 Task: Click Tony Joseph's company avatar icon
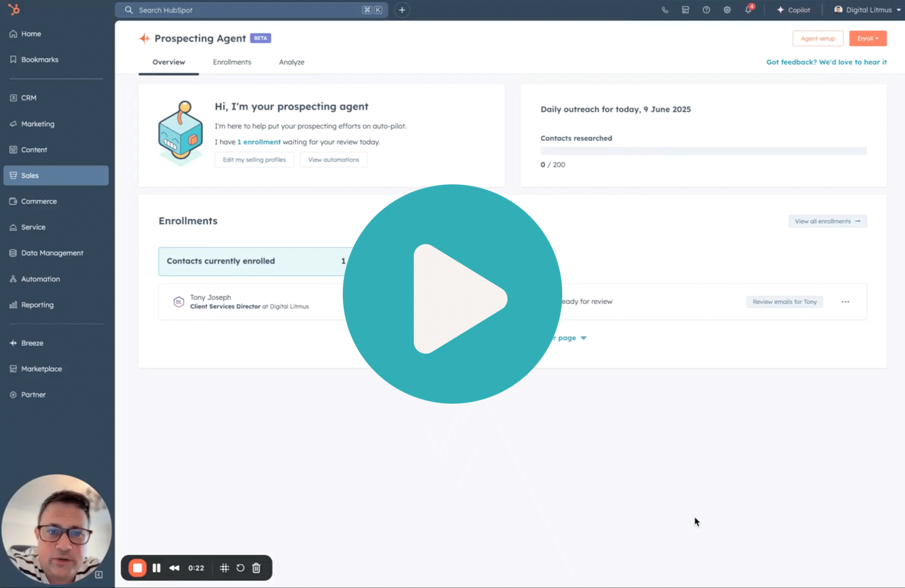coord(178,302)
